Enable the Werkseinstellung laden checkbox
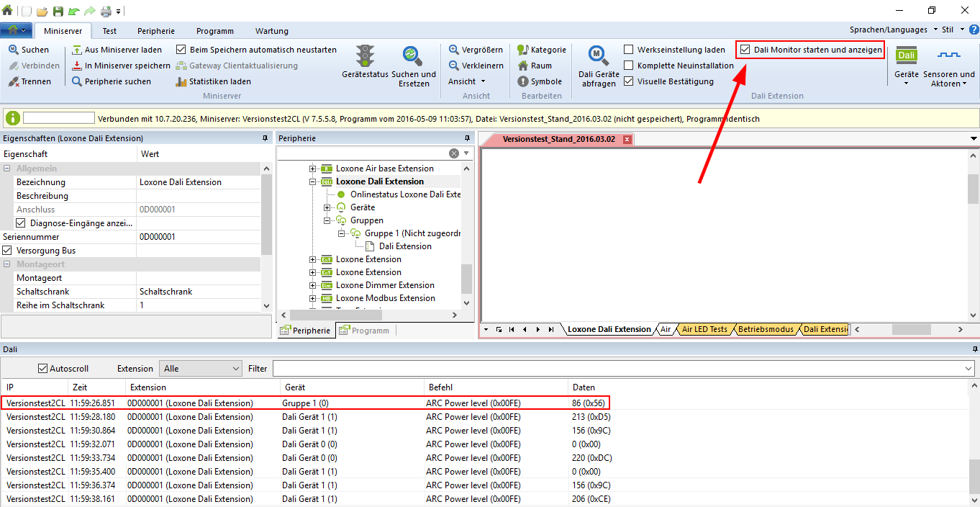980x507 pixels. click(x=629, y=50)
